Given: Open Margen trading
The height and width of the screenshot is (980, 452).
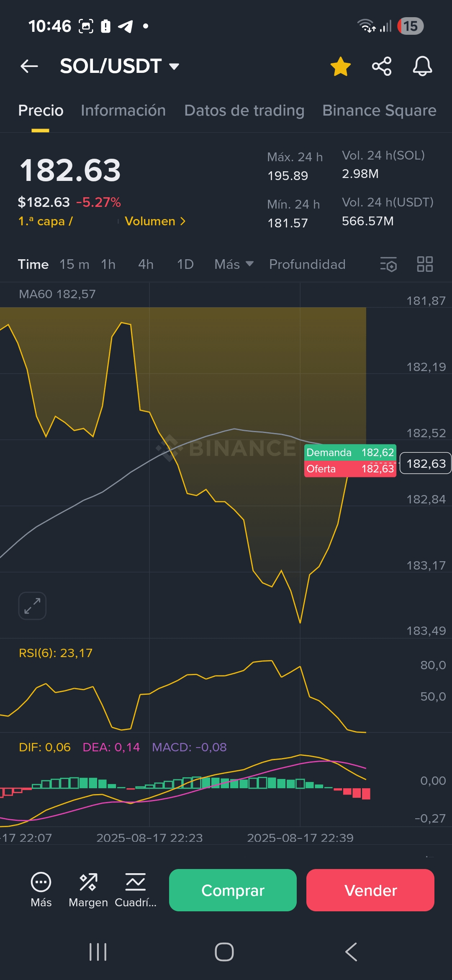Looking at the screenshot, I should click(x=88, y=890).
